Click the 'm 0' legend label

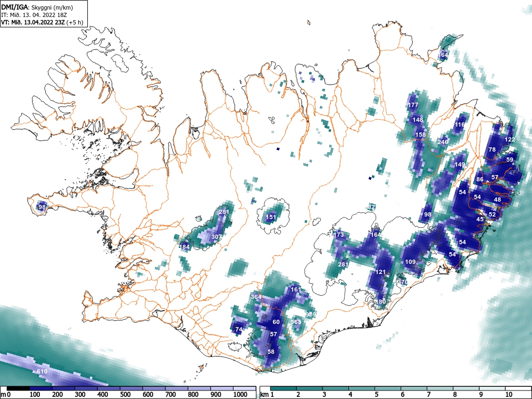pos(6,394)
